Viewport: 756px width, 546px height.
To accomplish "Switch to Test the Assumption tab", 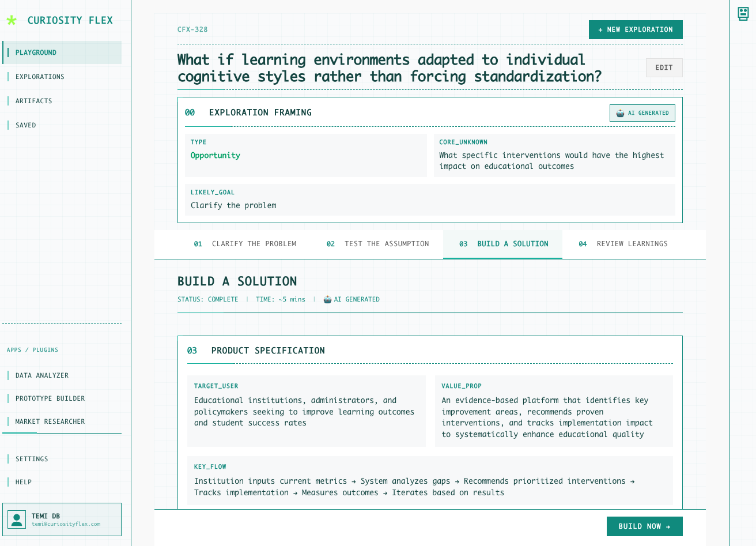I will 377,244.
